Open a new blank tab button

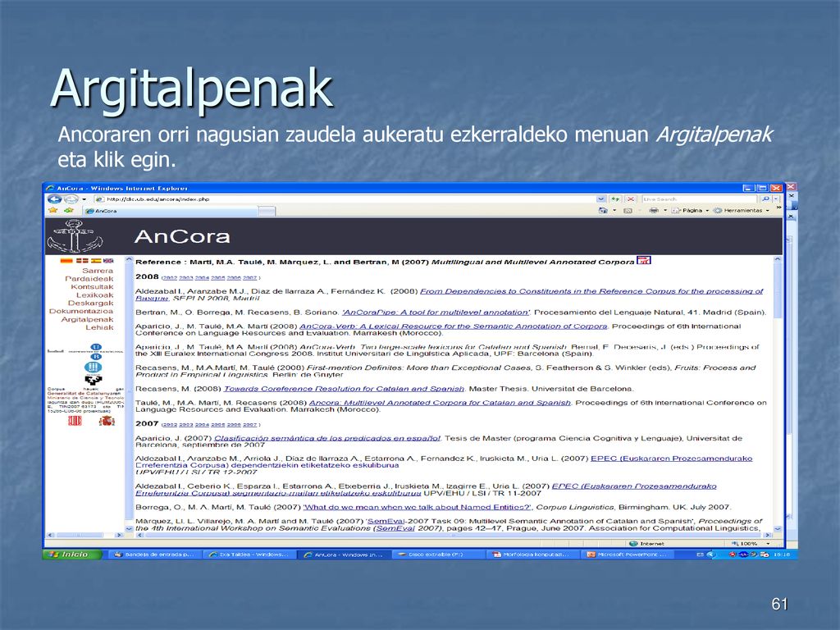pos(267,211)
